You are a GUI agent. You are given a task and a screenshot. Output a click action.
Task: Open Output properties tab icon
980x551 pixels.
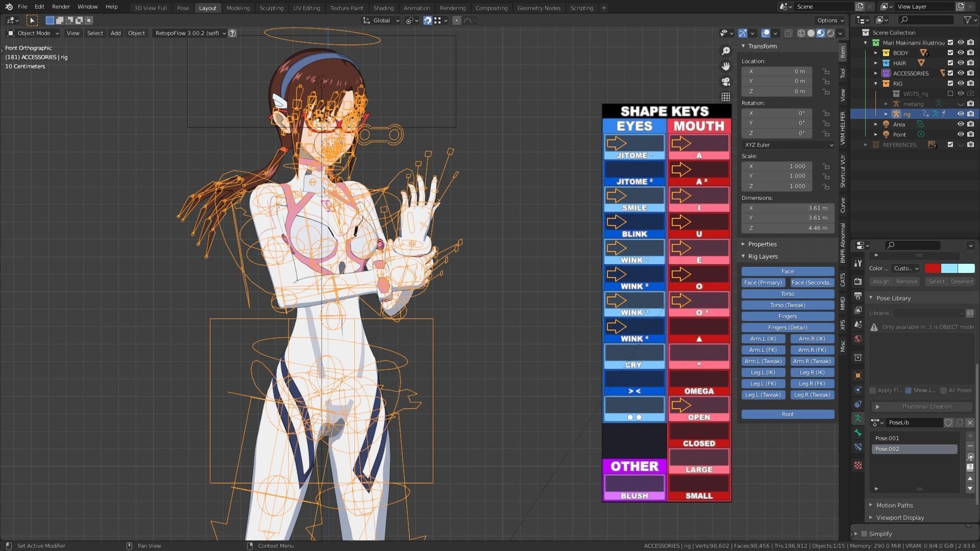858,296
